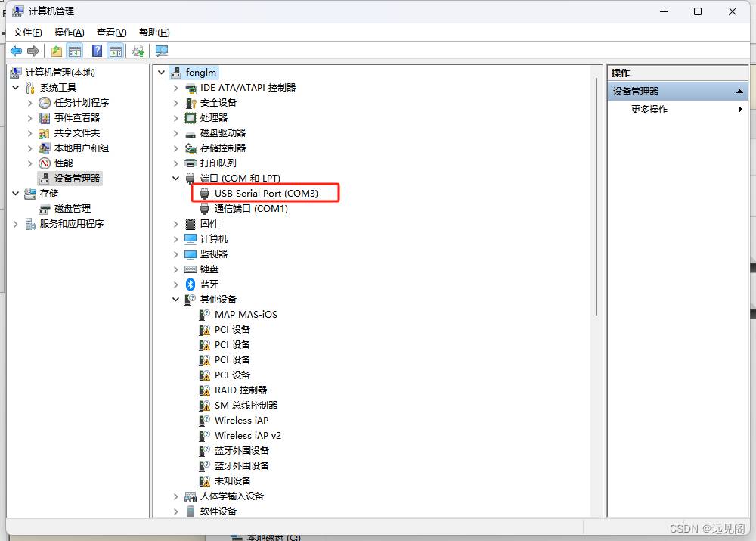The image size is (756, 541).
Task: Expand the IDE ATA/ATAPI 控制器 node
Action: 176,88
